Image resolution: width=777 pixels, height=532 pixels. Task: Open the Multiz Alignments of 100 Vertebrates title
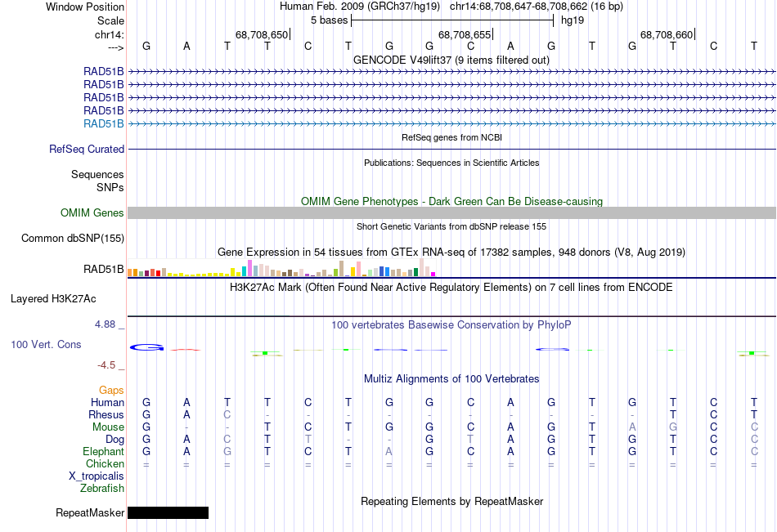point(451,379)
